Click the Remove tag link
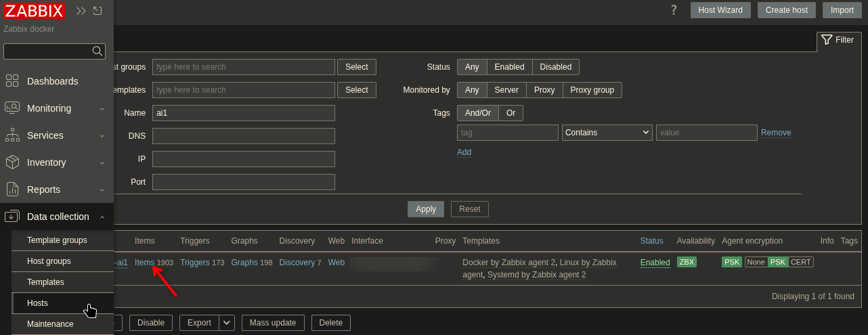868x335 pixels. tap(776, 133)
